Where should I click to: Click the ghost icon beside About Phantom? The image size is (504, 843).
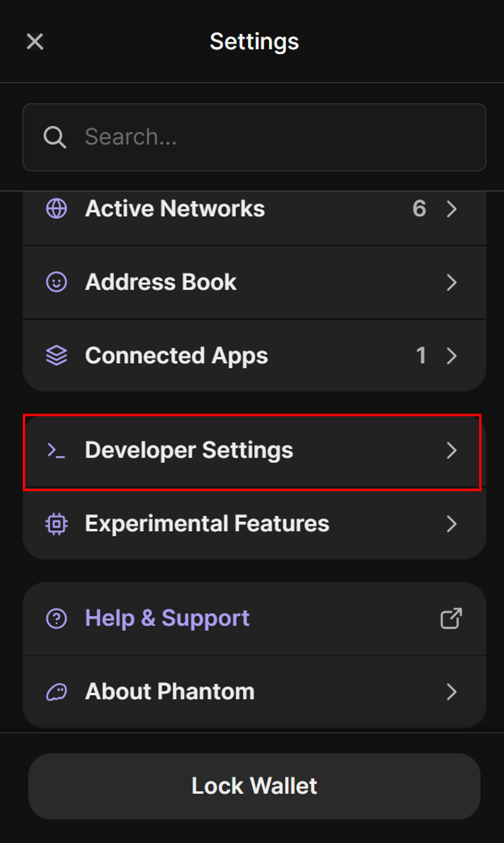[x=57, y=692]
